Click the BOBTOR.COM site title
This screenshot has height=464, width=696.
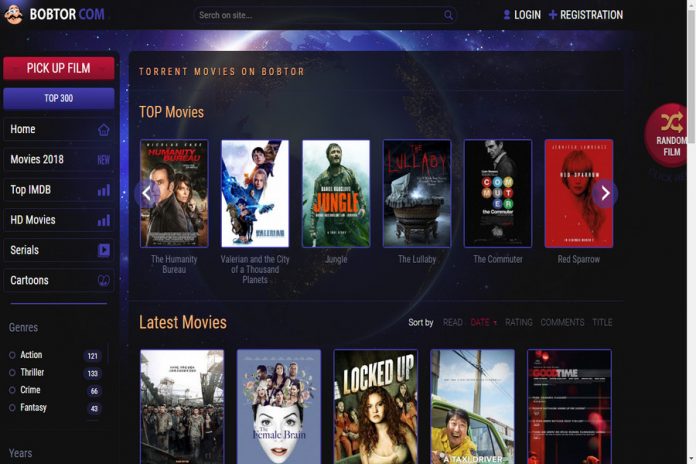tap(67, 14)
